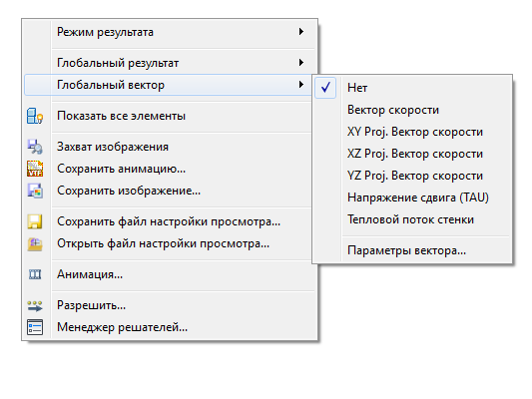Viewport: 532px width, 399px height.
Task: Open the Анимация... entry
Action: [170, 274]
